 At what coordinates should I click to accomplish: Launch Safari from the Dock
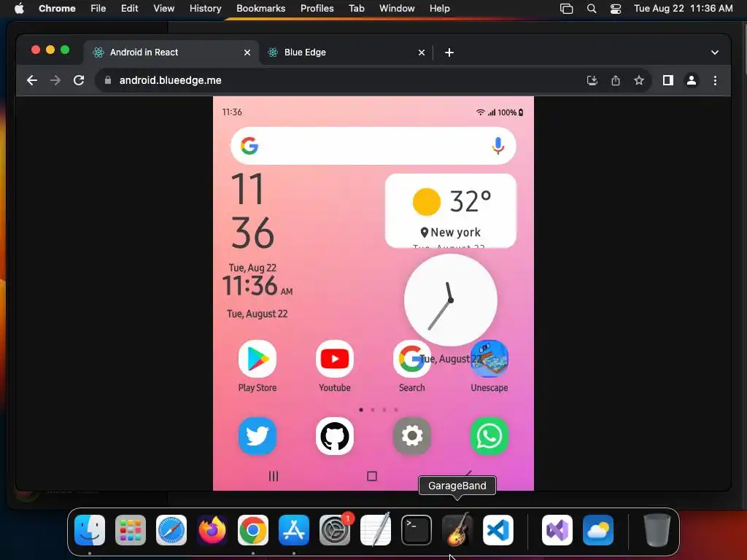pos(171,530)
